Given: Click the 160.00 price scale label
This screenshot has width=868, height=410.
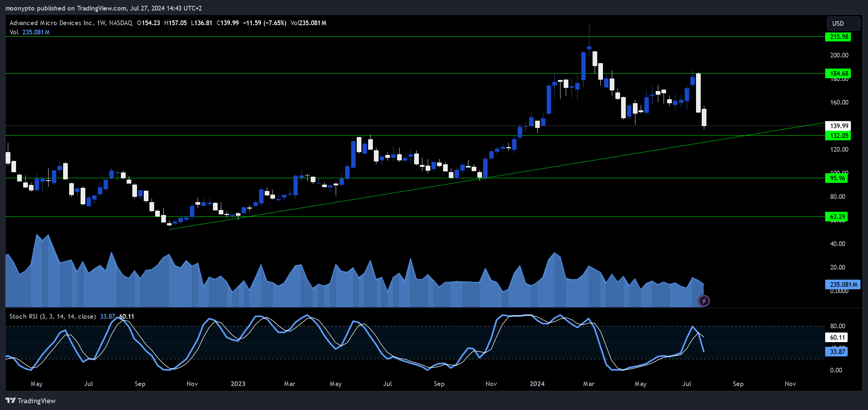Looking at the screenshot, I should point(839,102).
